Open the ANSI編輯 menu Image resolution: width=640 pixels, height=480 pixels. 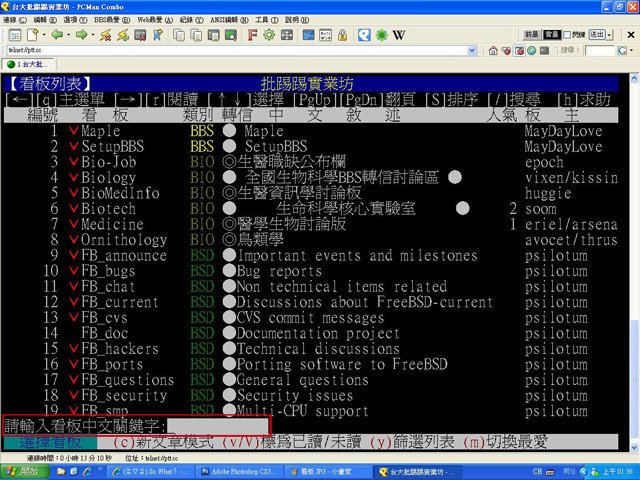click(229, 20)
